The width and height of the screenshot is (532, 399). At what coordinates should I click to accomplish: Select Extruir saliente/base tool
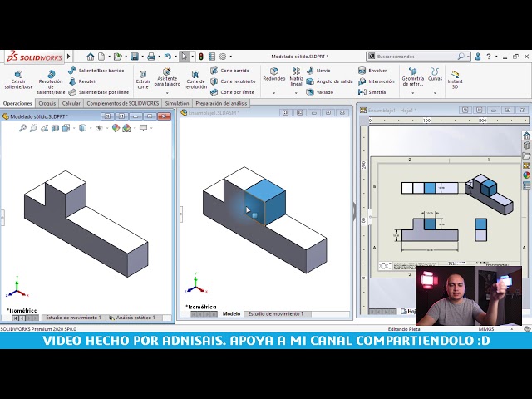pos(18,80)
